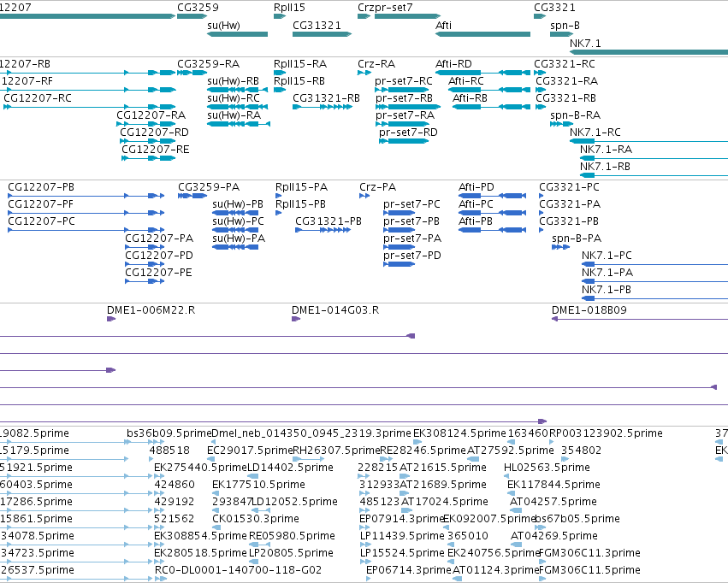Image resolution: width=728 pixels, height=583 pixels.
Task: Click the RH26307.5prime EST label
Action: [336, 450]
